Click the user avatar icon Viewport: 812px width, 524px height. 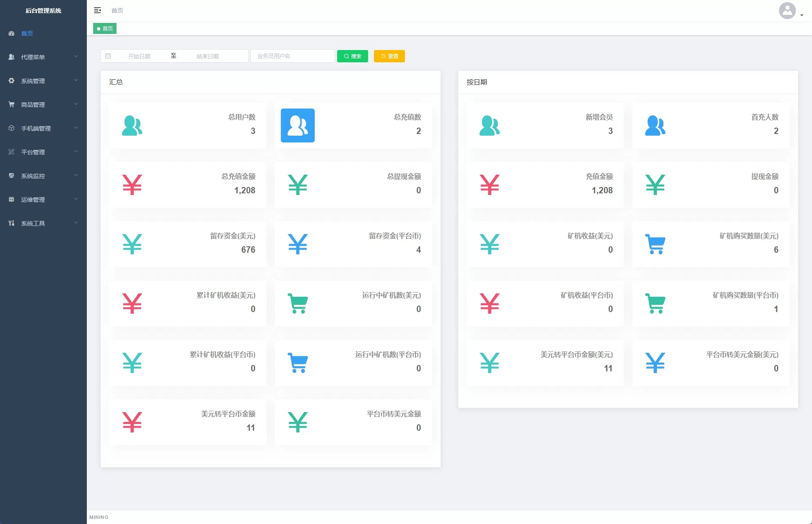787,11
